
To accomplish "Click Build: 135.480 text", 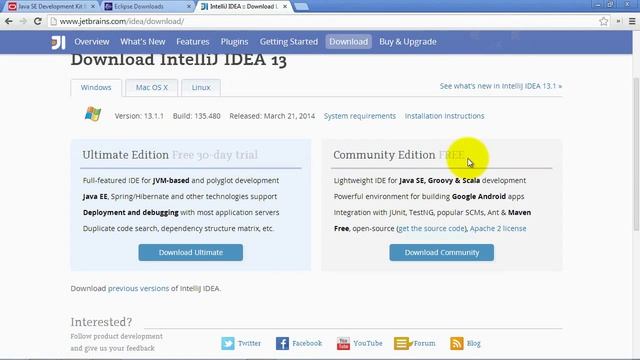I will [197, 116].
